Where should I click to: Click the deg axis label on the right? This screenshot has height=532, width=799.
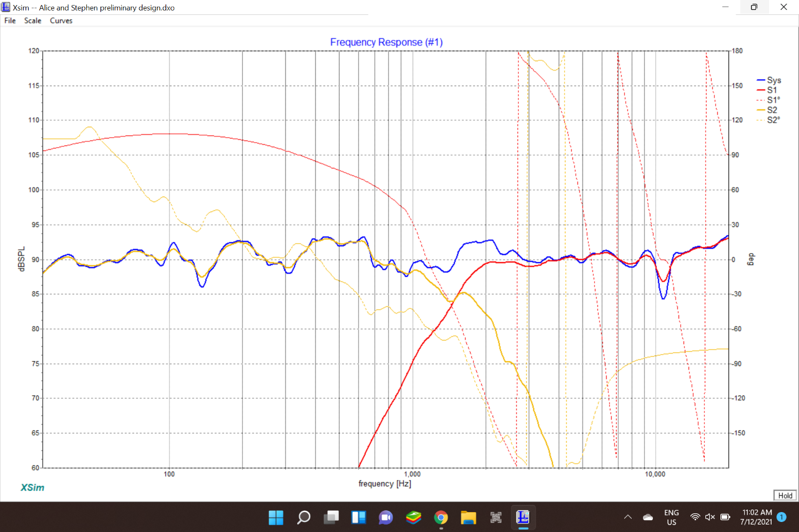point(752,259)
